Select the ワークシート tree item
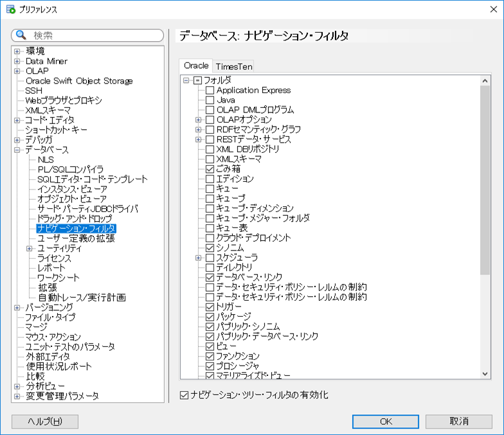The height and width of the screenshot is (435, 504). click(x=58, y=278)
